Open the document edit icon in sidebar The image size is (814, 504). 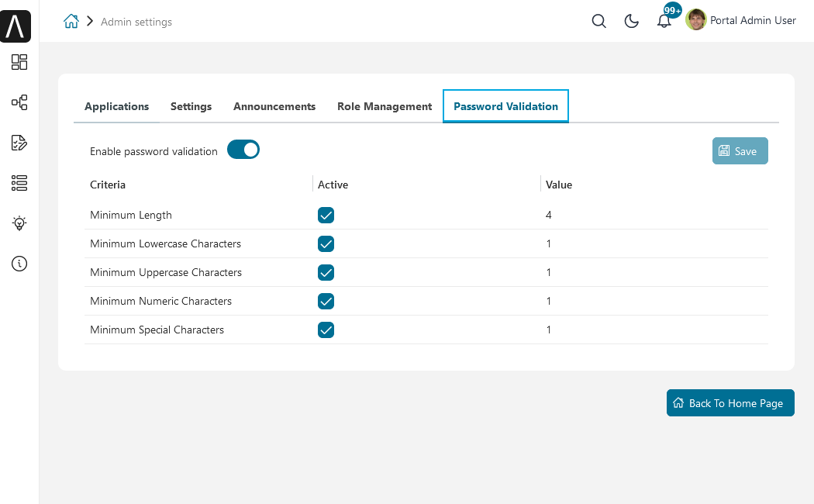[x=19, y=143]
